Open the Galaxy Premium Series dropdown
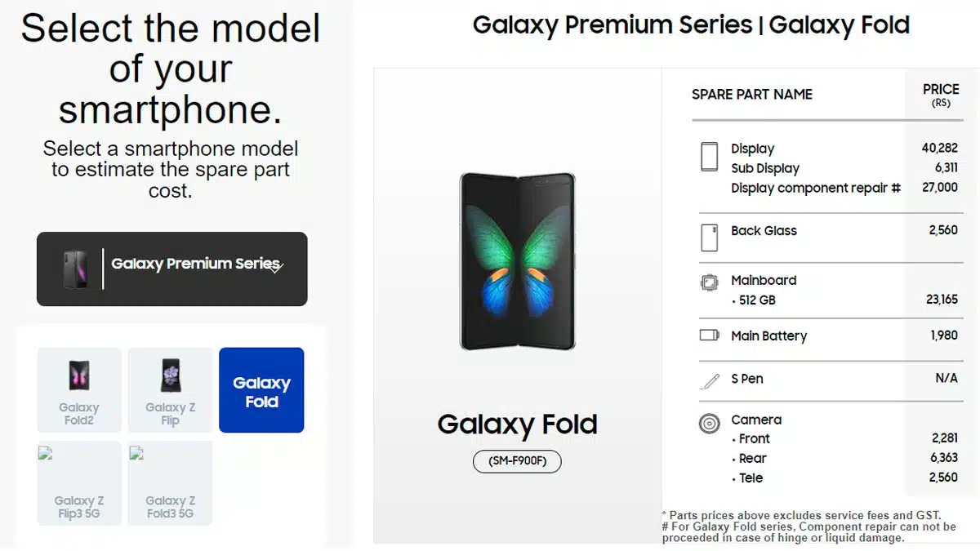 point(171,269)
